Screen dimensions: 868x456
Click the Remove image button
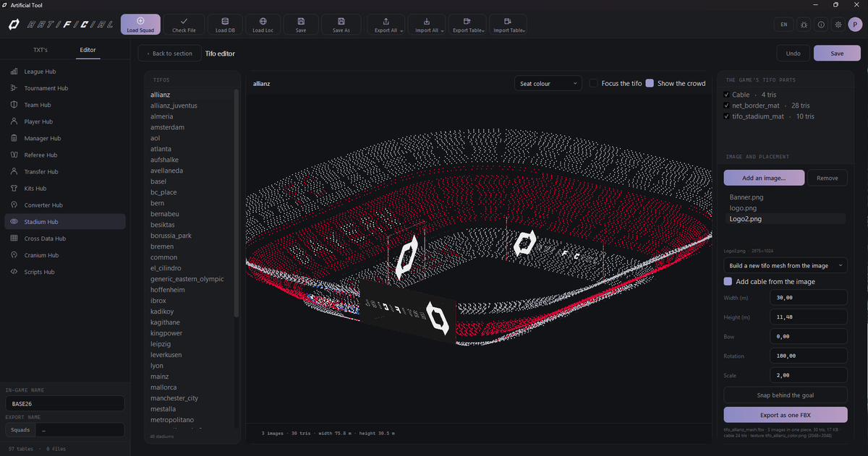click(x=827, y=178)
